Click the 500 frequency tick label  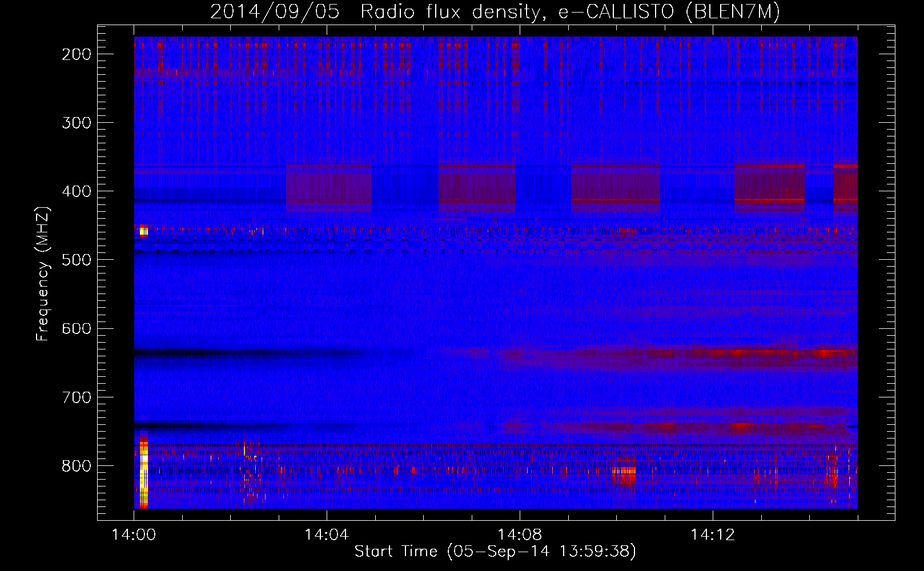(77, 260)
